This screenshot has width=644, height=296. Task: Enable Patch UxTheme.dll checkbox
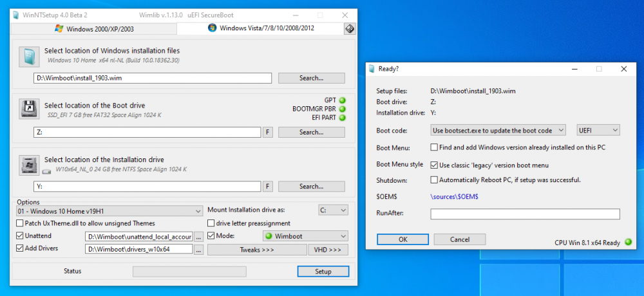[20, 223]
